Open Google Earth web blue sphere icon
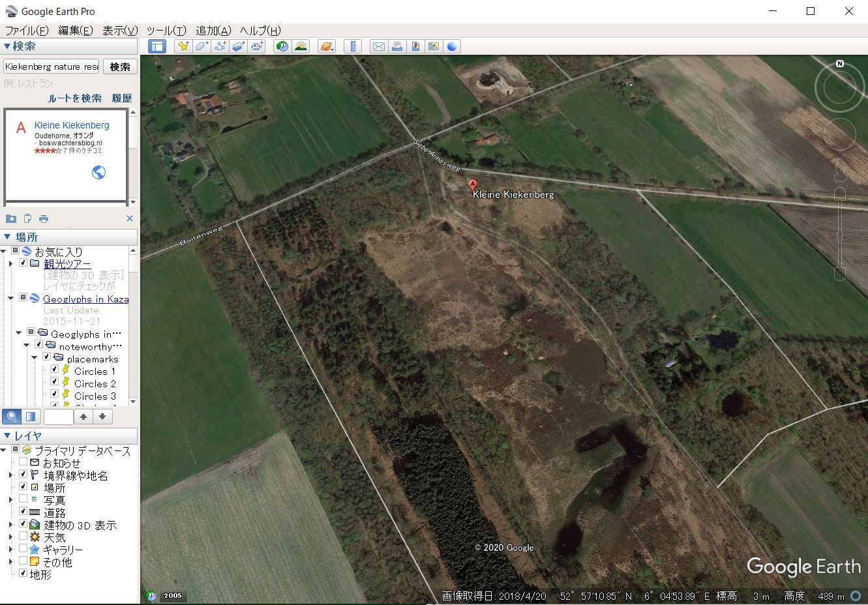Image resolution: width=868 pixels, height=605 pixels. coord(452,46)
